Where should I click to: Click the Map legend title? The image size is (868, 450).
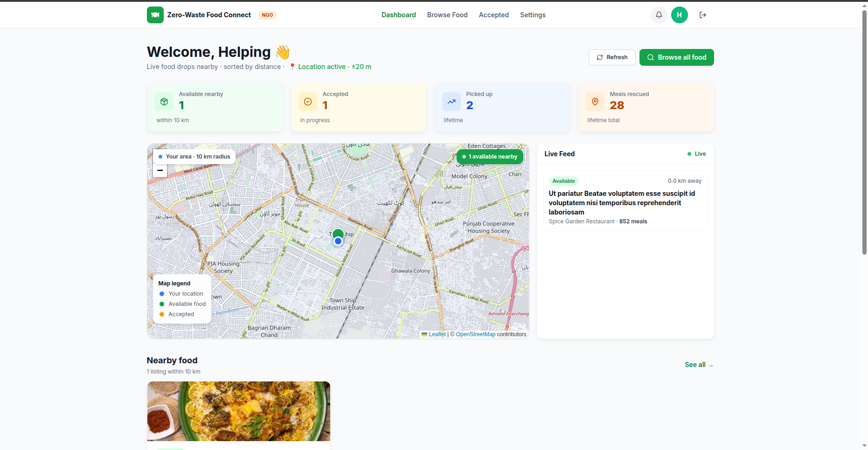tap(174, 284)
